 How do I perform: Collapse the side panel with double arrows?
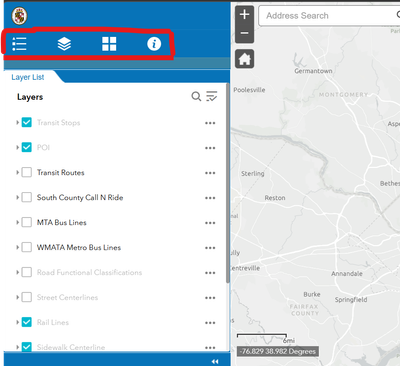(x=215, y=362)
